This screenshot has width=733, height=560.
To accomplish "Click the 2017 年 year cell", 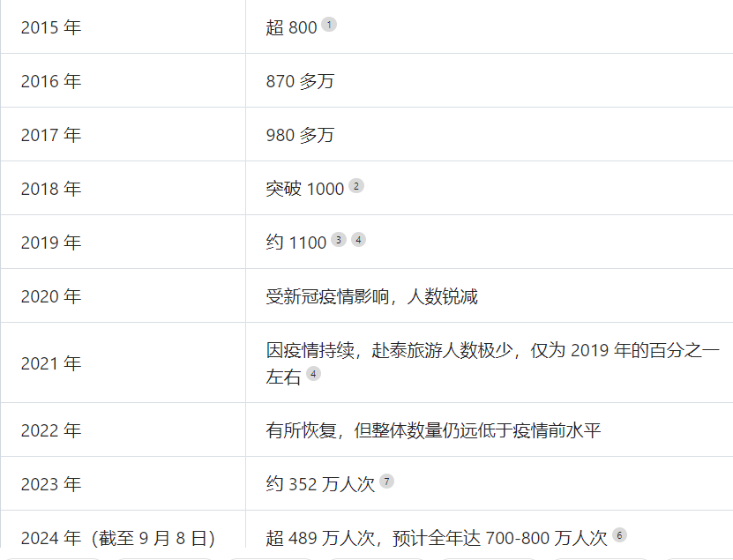I will click(51, 135).
